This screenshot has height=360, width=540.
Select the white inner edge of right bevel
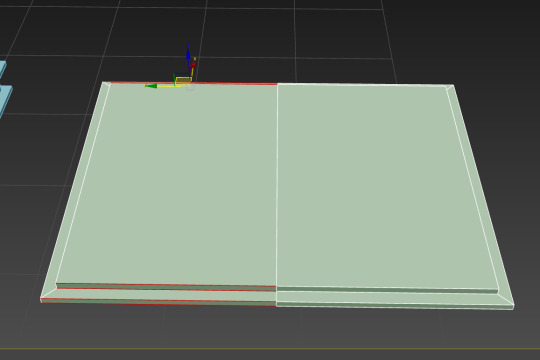tap(472, 186)
